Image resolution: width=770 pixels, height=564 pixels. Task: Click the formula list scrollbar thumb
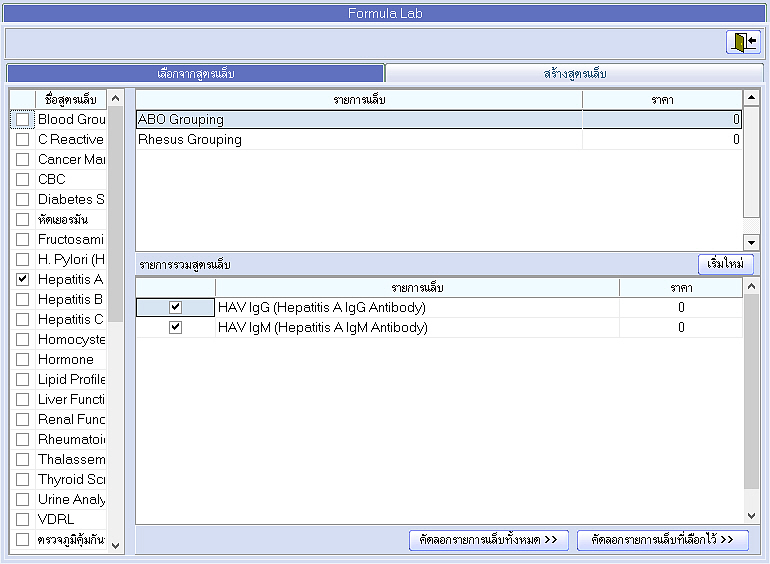(x=116, y=214)
